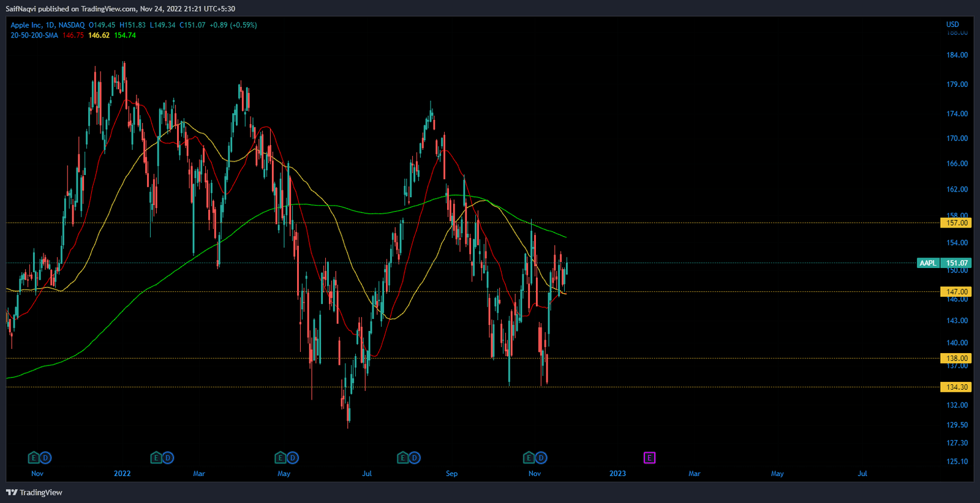The height and width of the screenshot is (503, 980).
Task: Click the Sep label on the time axis
Action: [x=451, y=474]
